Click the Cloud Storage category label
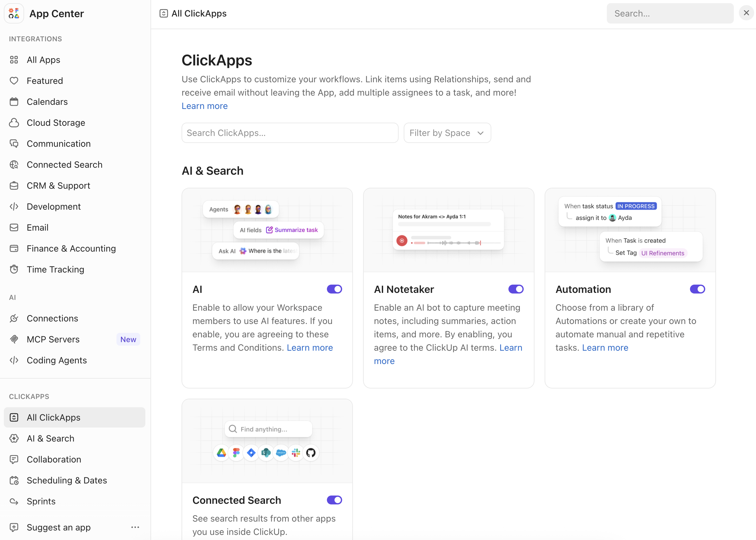 (56, 123)
